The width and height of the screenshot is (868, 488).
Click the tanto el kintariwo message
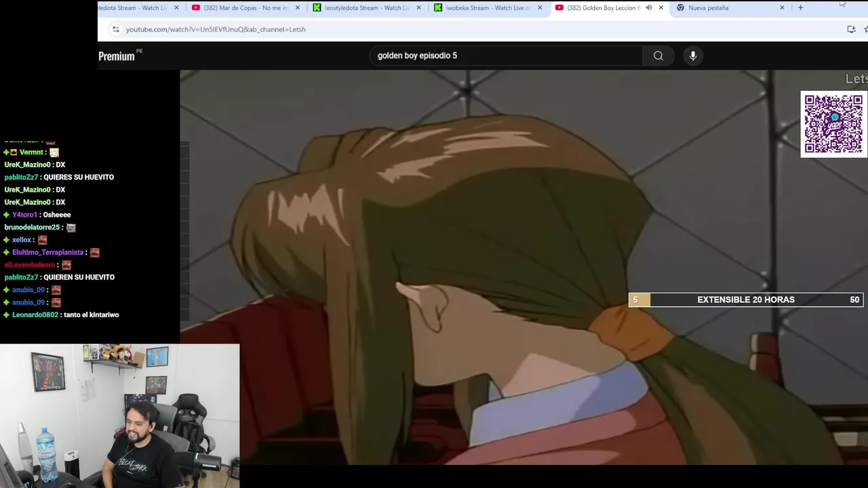(x=92, y=314)
